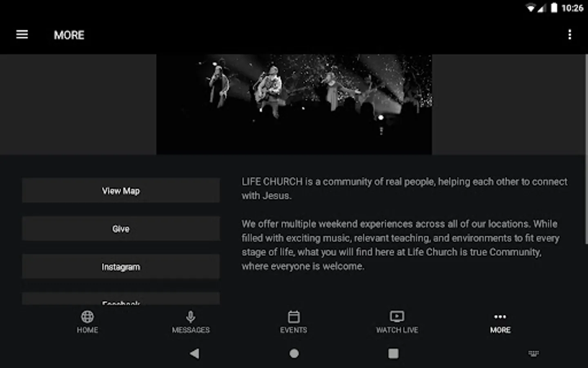Tap the Watch Live screen icon

click(397, 316)
